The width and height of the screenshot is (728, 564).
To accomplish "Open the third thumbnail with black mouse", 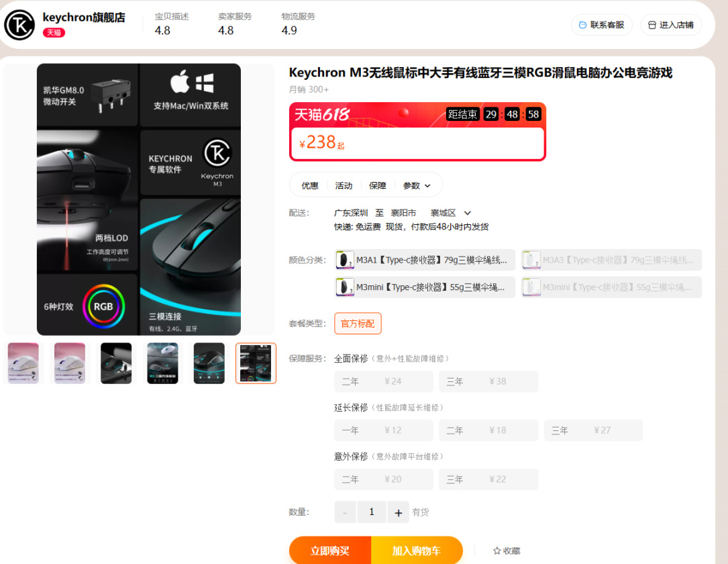I will click(x=116, y=363).
